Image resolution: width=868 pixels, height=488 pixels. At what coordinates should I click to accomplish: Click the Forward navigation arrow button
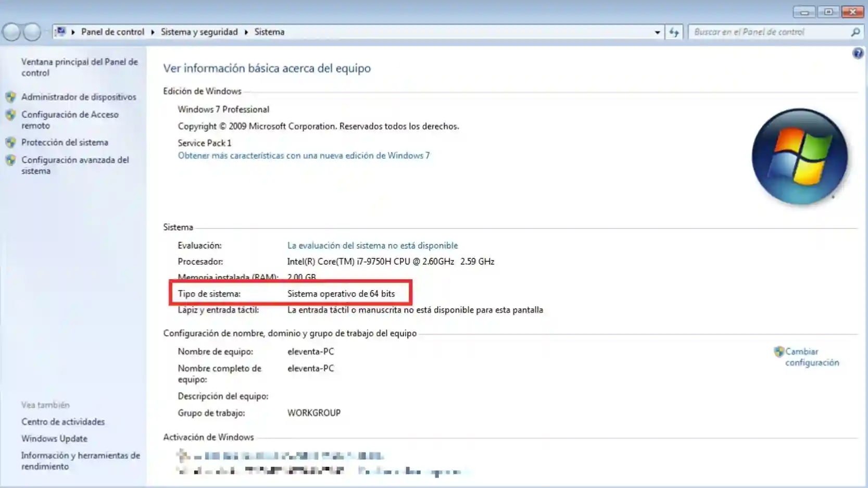point(32,32)
